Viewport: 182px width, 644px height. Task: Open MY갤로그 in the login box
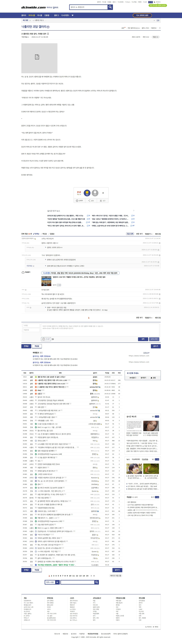[133, 378]
